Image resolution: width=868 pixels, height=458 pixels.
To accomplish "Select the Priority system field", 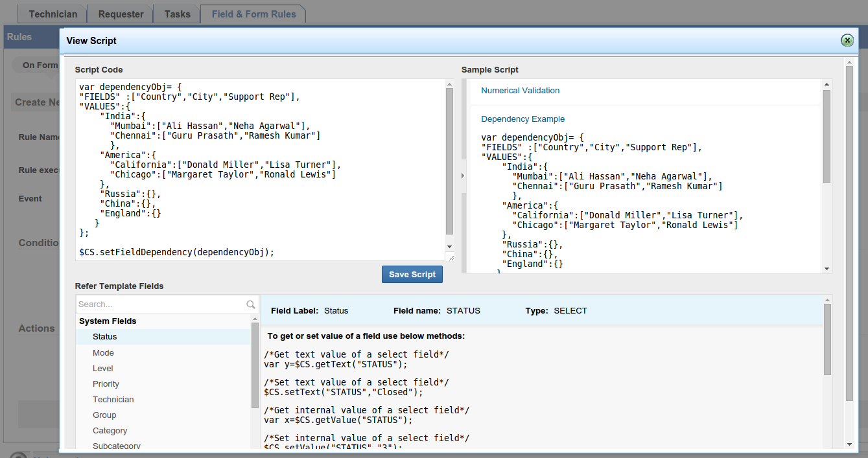I will click(x=106, y=384).
